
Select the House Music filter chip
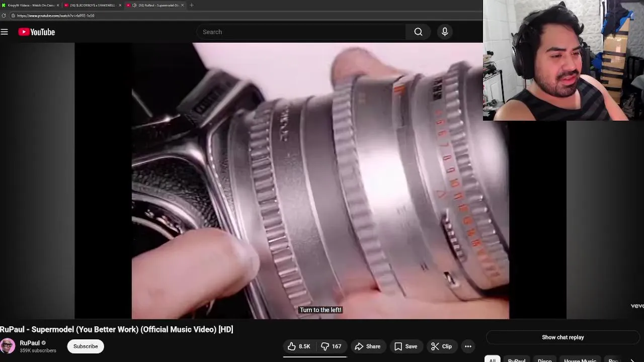click(x=580, y=359)
